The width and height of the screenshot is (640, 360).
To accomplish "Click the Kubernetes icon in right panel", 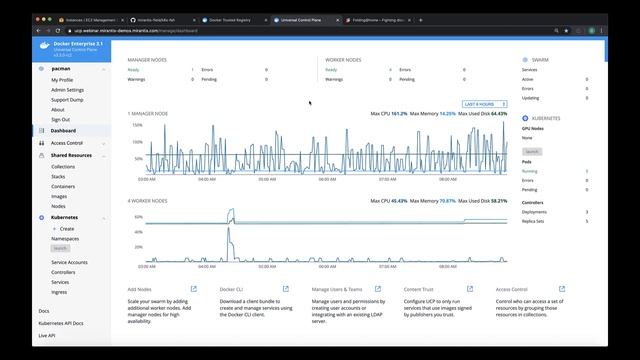I will 525,118.
